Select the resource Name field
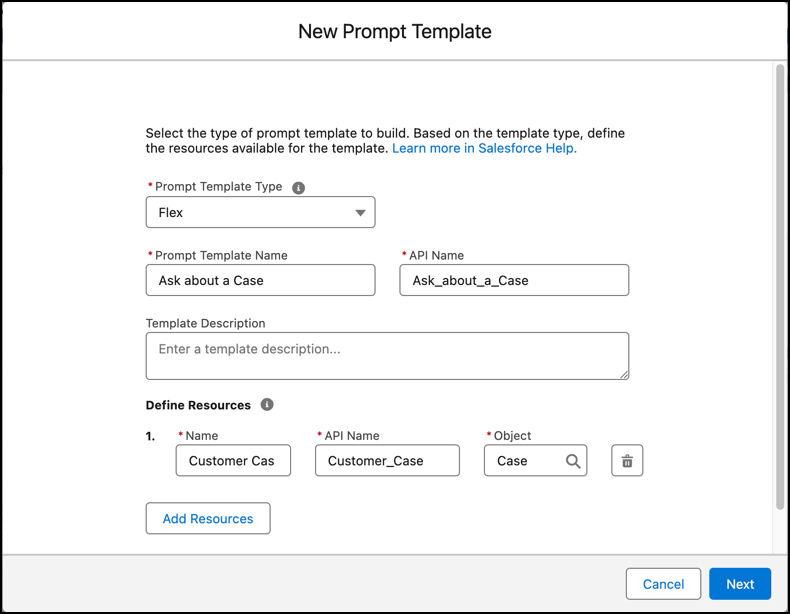The image size is (790, 614). (233, 461)
